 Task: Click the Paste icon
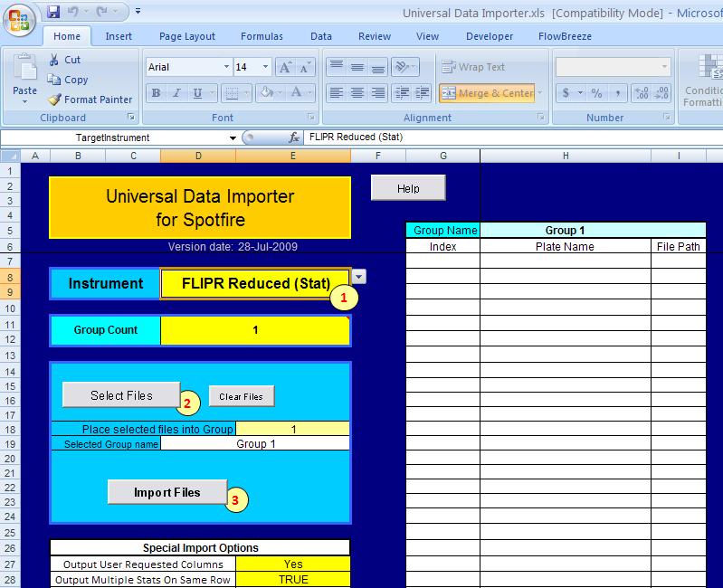coord(25,67)
